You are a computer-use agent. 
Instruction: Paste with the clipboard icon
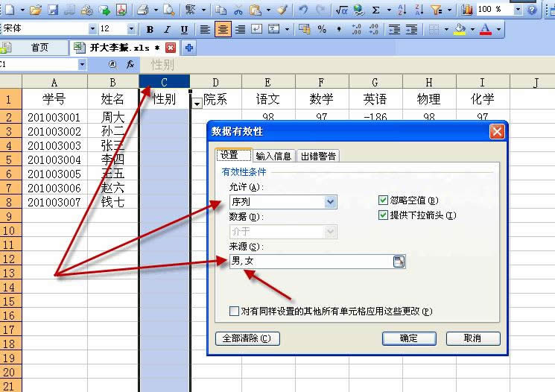point(256,10)
